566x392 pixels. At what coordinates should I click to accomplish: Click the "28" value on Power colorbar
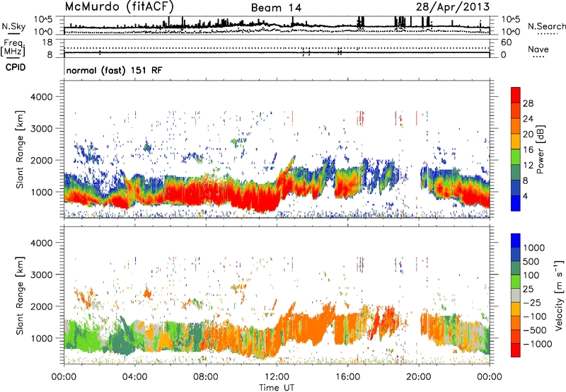(x=528, y=103)
